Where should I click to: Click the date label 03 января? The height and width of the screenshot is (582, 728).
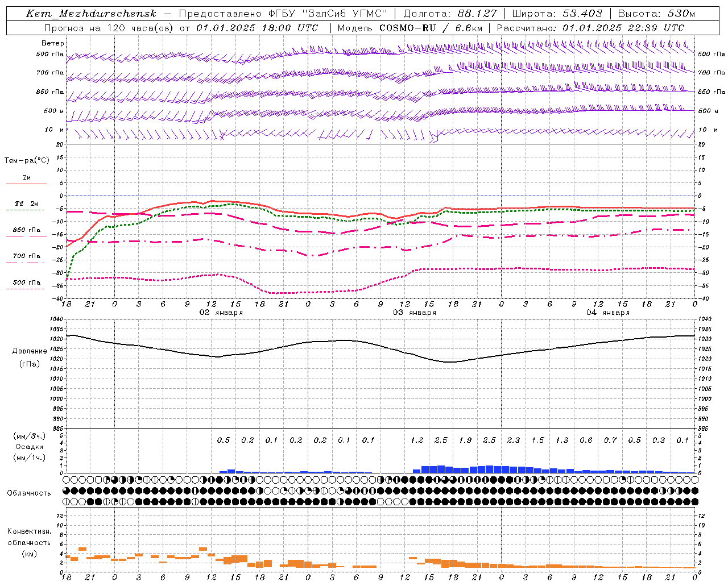tap(415, 313)
